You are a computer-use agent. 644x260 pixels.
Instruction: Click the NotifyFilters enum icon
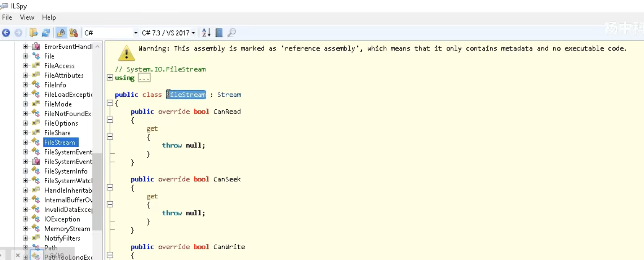click(x=36, y=238)
